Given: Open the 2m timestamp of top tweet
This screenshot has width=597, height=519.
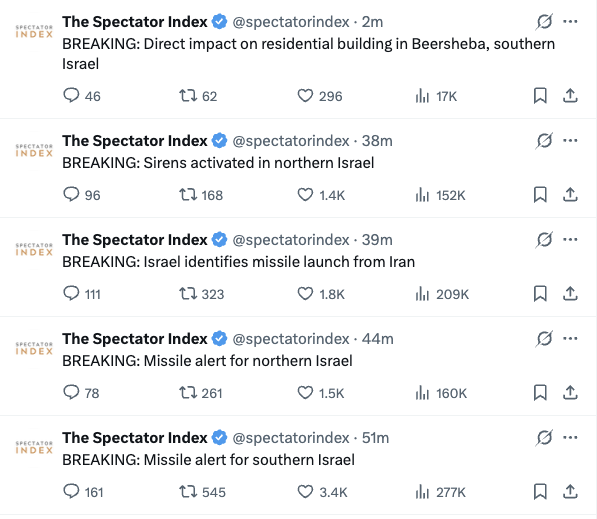Looking at the screenshot, I should pyautogui.click(x=372, y=22).
